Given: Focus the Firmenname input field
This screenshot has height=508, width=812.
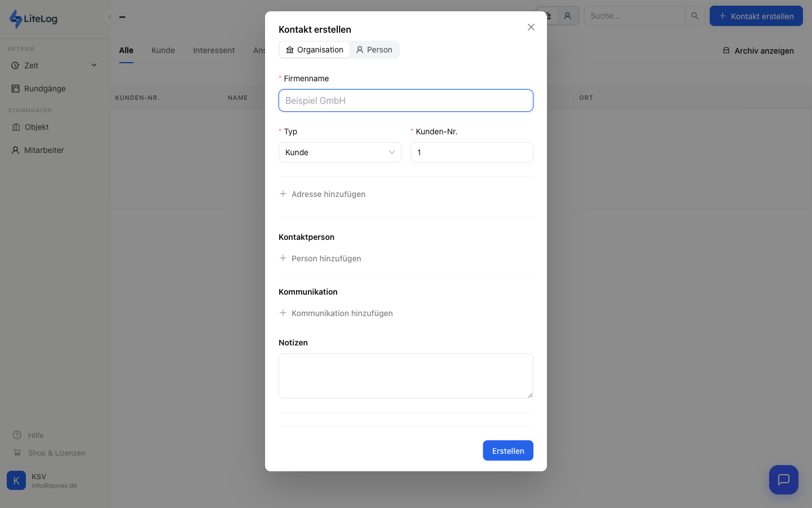Looking at the screenshot, I should coord(405,100).
